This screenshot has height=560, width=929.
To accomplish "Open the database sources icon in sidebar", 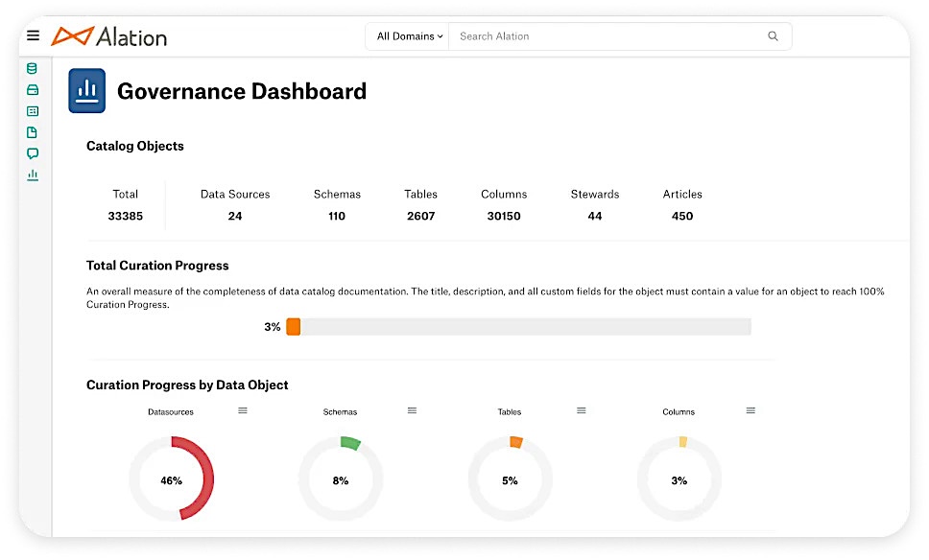I will click(x=32, y=68).
